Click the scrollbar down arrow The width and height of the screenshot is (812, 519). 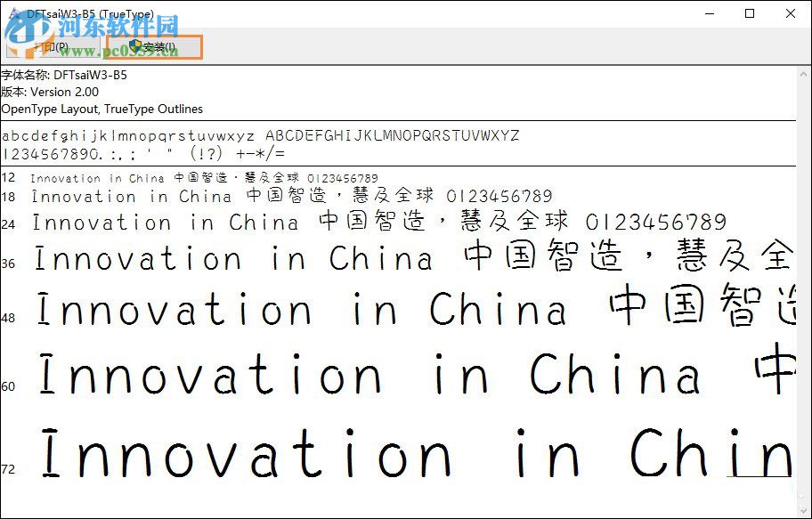804,509
